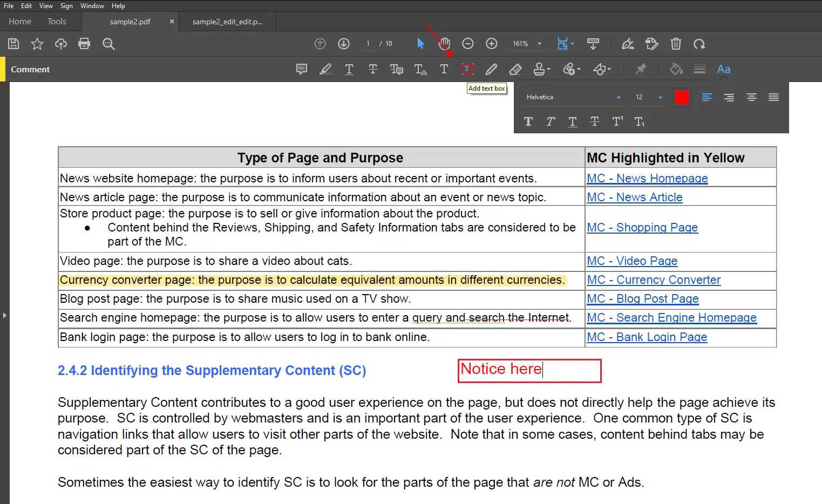Enable superscript formatting
This screenshot has width=822, height=504.
click(617, 121)
